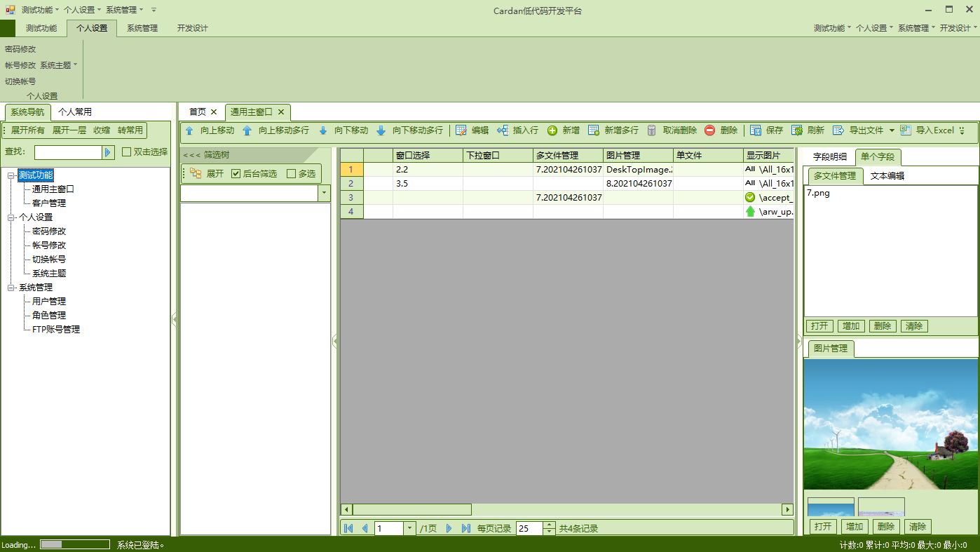This screenshot has width=980, height=552.
Task: Click the 每页记录 spinner arrows
Action: pos(550,528)
